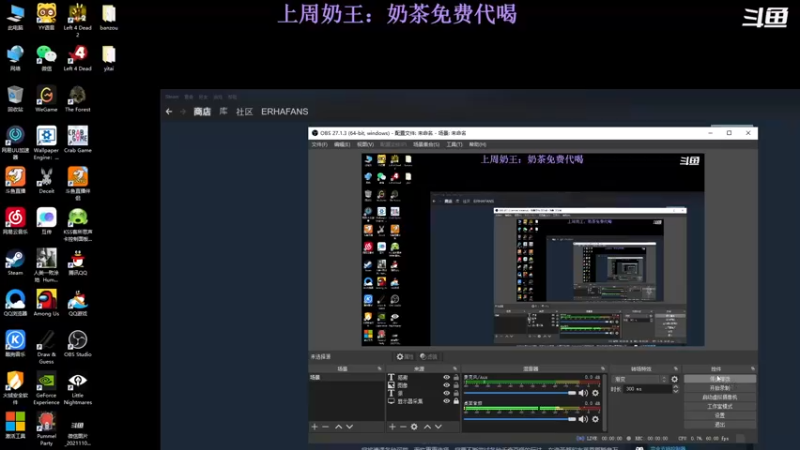This screenshot has width=800, height=450.
Task: Select the Recycle Bin desktop icon
Action: coord(15,98)
